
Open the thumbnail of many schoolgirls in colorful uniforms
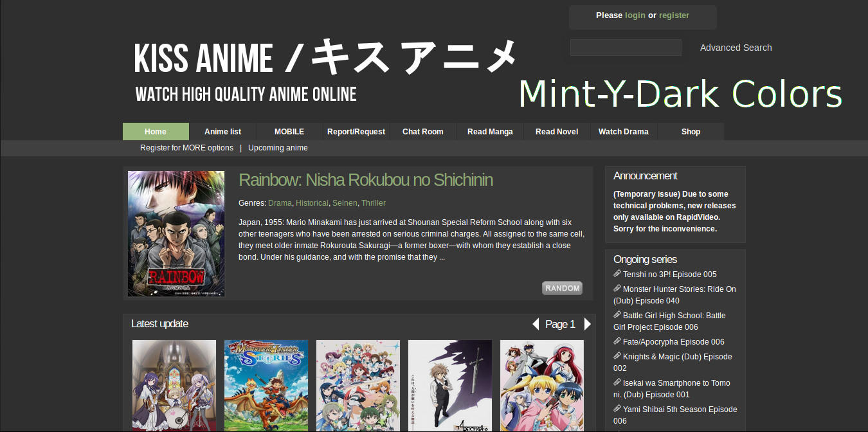tap(358, 386)
